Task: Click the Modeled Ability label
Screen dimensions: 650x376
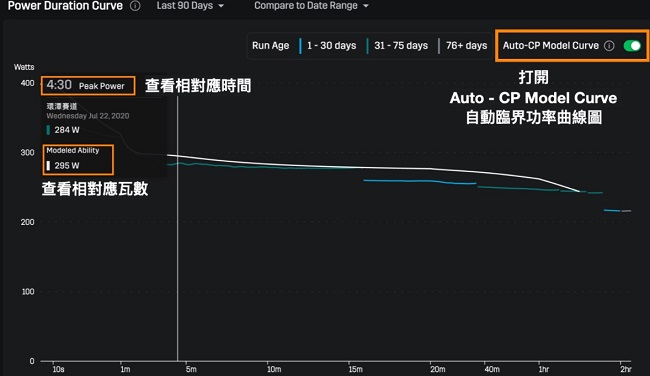Action: tap(73, 150)
